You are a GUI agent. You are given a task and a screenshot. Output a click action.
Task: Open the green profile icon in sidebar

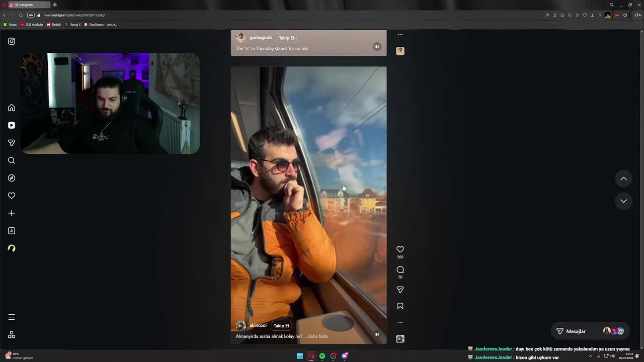[x=12, y=248]
